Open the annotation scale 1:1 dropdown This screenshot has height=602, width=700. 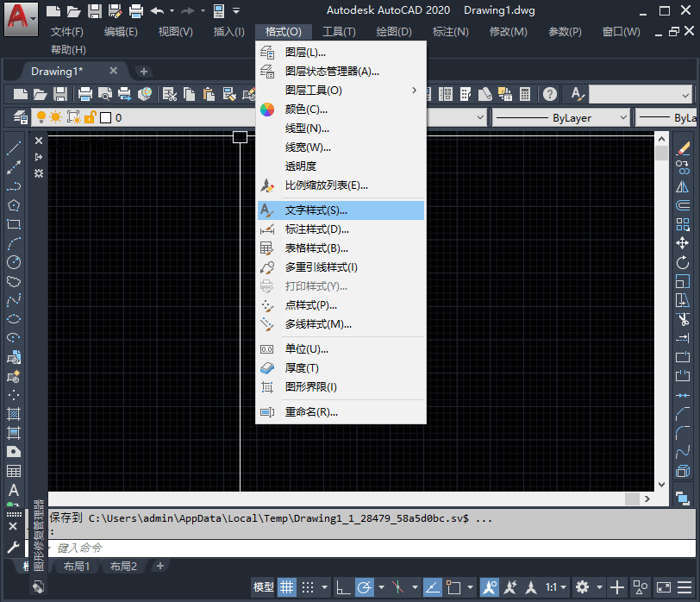[x=556, y=586]
